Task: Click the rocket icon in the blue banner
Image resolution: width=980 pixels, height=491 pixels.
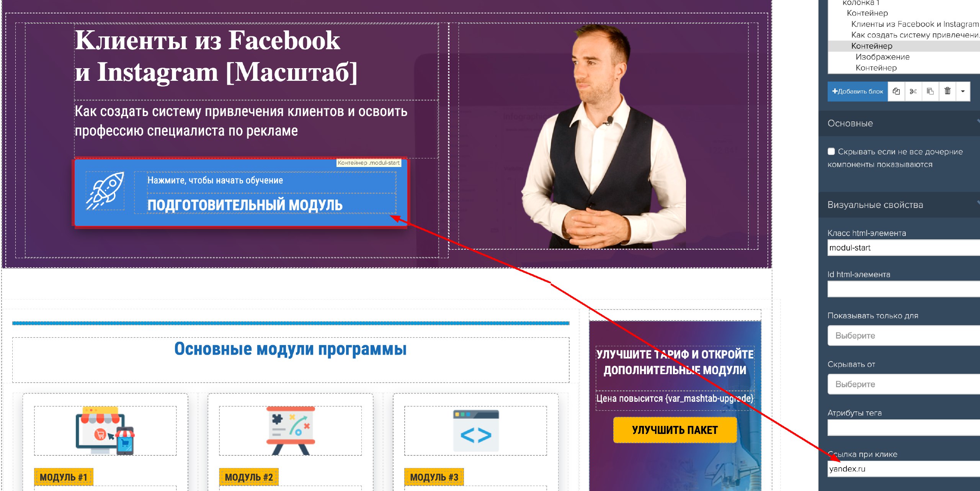Action: pyautogui.click(x=105, y=190)
